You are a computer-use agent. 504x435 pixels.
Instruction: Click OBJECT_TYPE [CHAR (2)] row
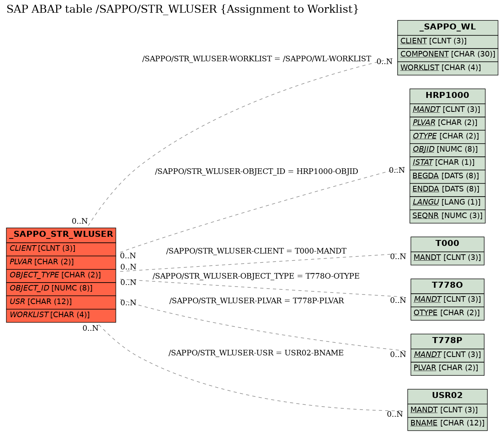coord(61,275)
